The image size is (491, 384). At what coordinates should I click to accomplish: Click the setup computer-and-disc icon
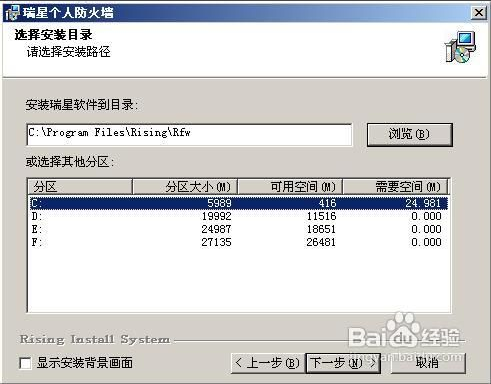[x=460, y=47]
